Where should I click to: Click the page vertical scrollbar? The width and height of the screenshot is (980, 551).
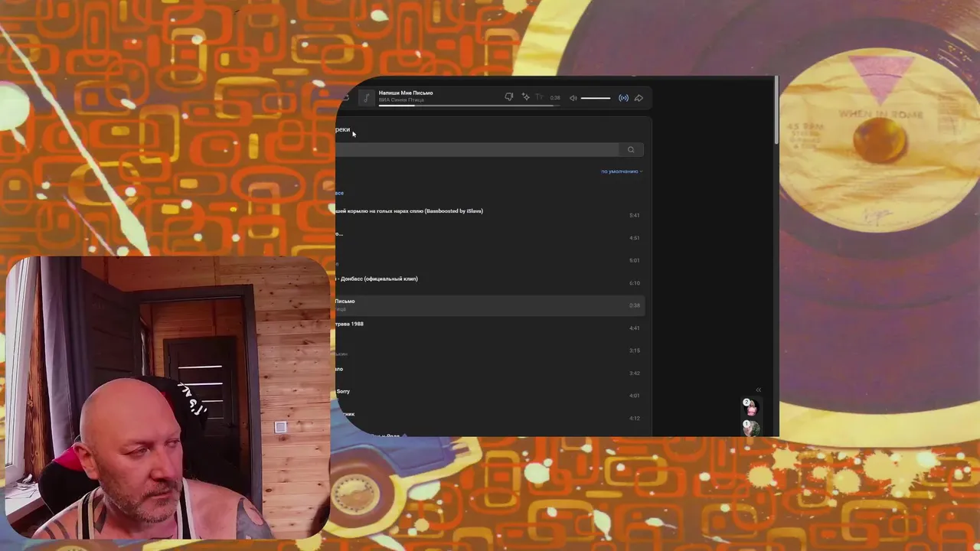[x=776, y=111]
